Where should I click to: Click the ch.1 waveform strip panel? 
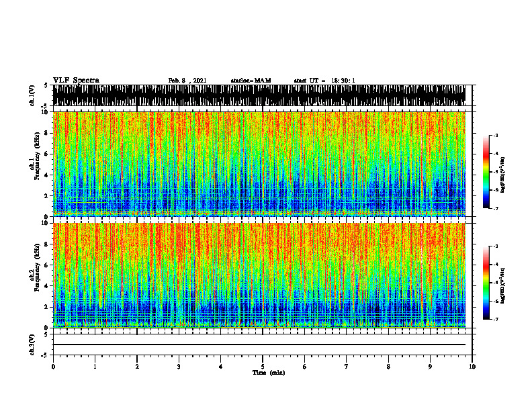click(x=259, y=95)
